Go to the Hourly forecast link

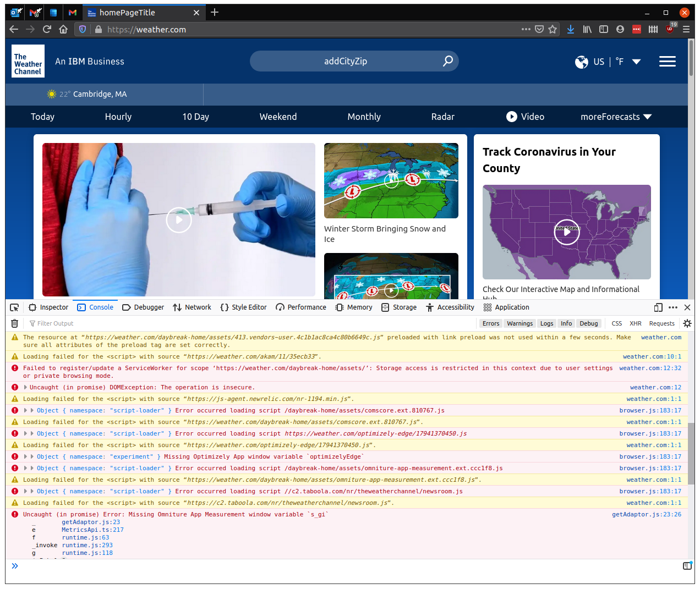(118, 117)
